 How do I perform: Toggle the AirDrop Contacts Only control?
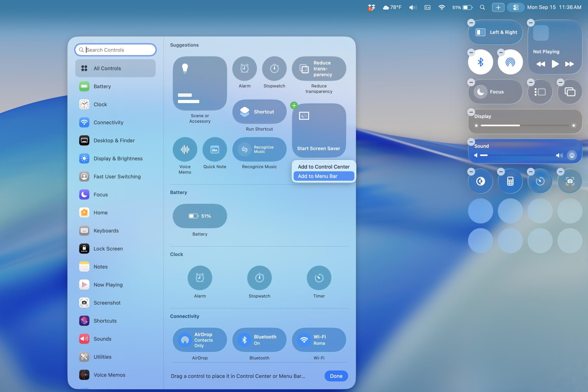[200, 340]
